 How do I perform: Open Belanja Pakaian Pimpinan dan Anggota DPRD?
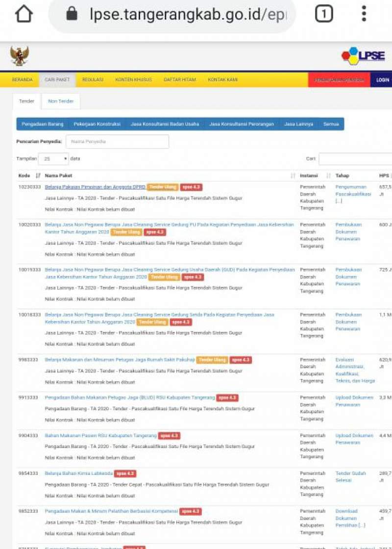coord(95,187)
